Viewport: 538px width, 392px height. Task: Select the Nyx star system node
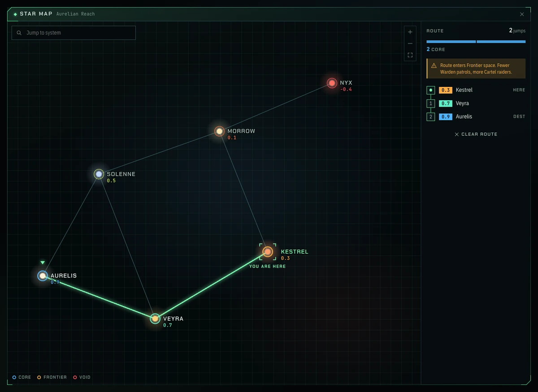coord(332,83)
